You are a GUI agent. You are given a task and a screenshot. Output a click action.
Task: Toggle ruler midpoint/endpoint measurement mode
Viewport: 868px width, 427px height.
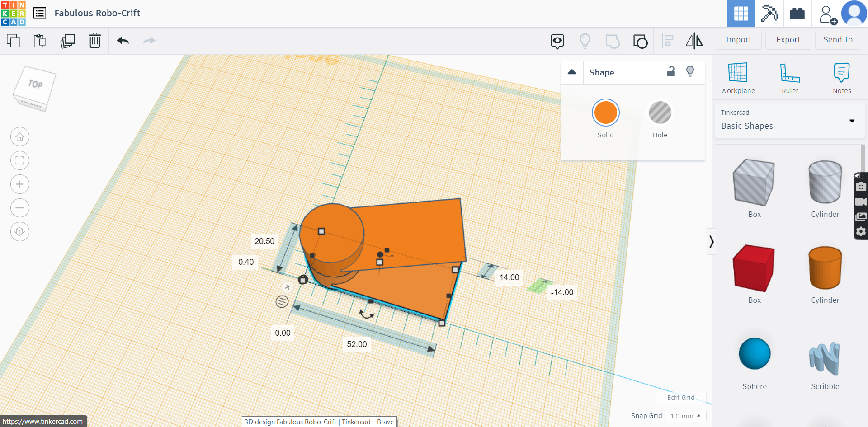282,301
